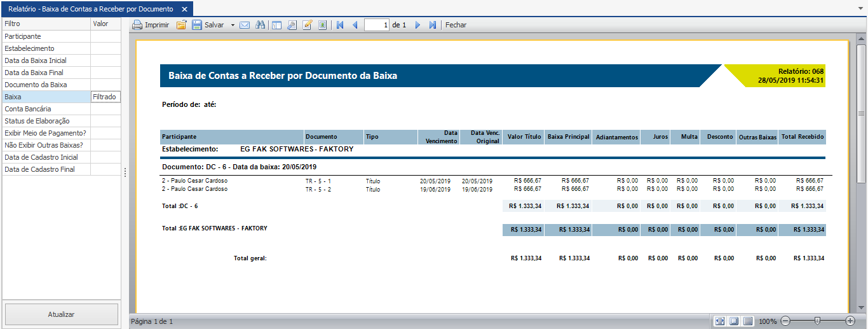The height and width of the screenshot is (329, 868).
Task: Toggle whole page view mode
Action: pyautogui.click(x=734, y=321)
